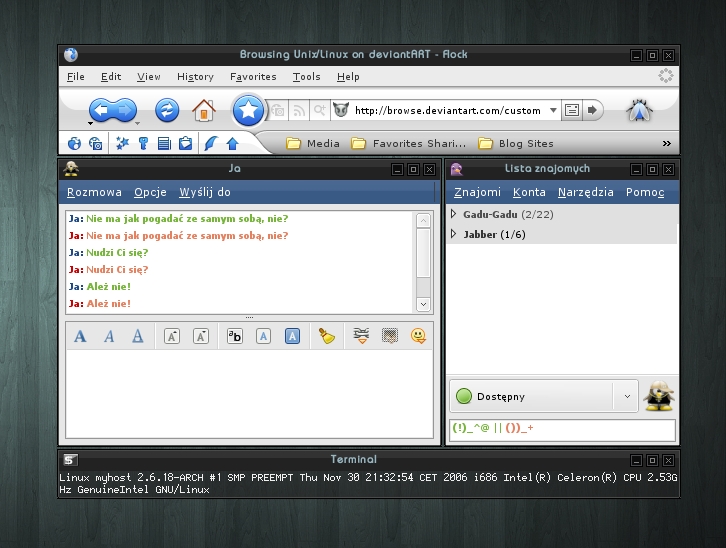Click the Flock bug logo icon
The height and width of the screenshot is (548, 726).
point(639,110)
